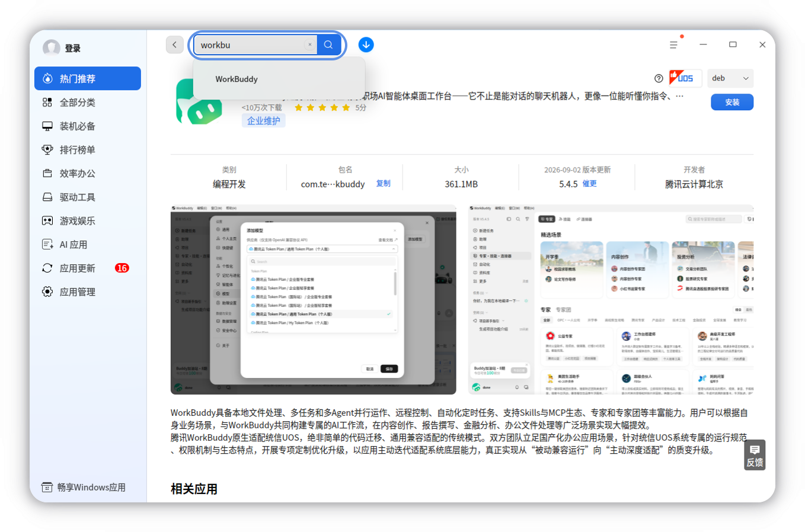This screenshot has height=532, width=805.
Task: Open 应用更新 with 16 updates
Action: 88,268
